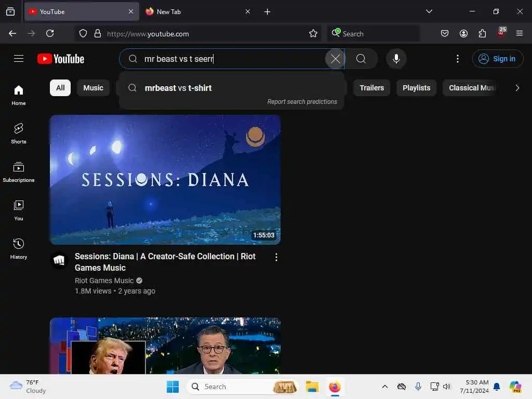Open the Sessions: Diana video title link
Screen dimensions: 532x399
click(165, 262)
